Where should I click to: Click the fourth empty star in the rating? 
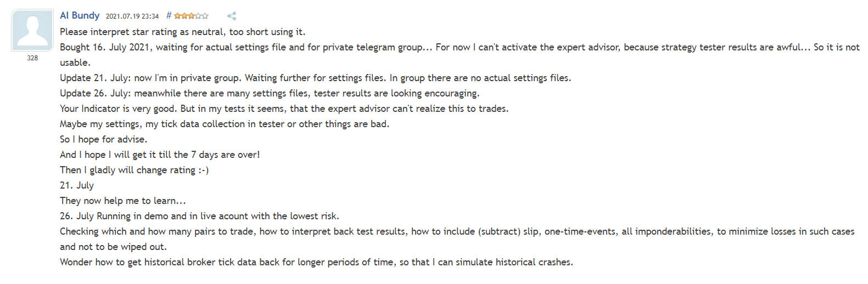[198, 16]
